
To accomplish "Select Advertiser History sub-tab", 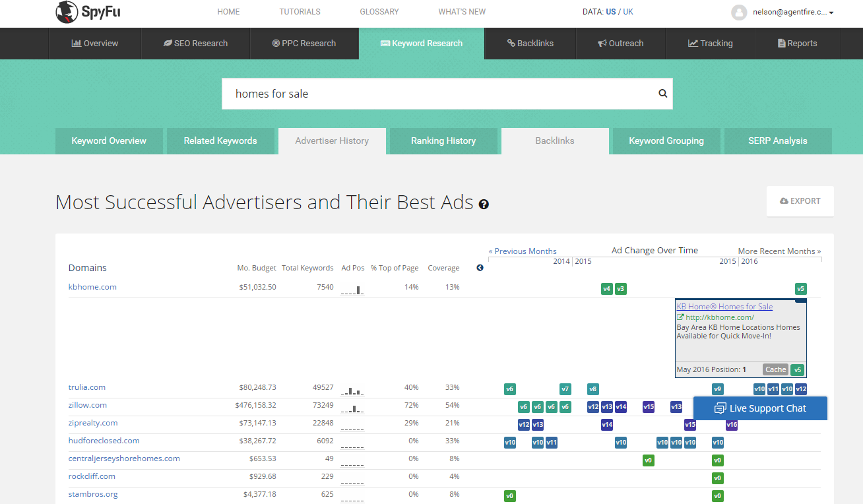I will [332, 141].
